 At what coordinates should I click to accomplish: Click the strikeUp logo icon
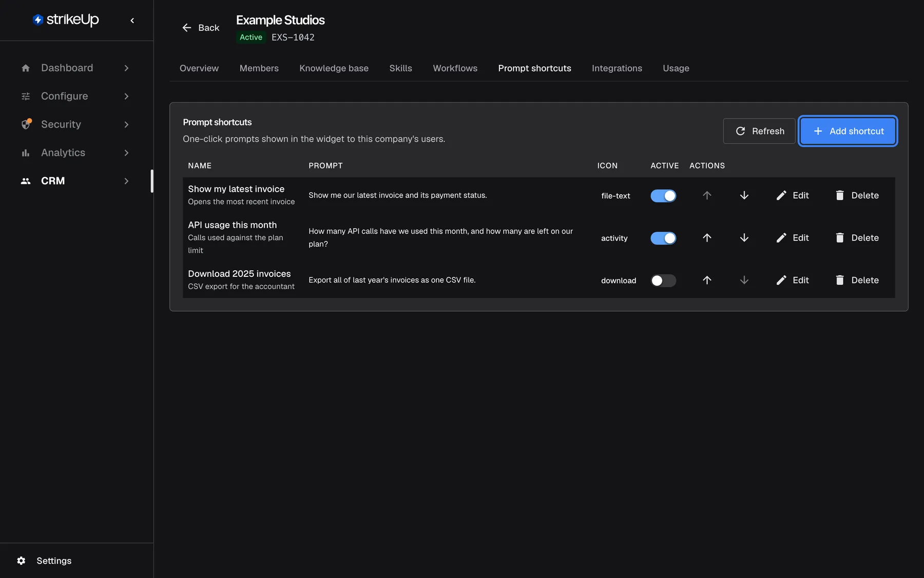click(x=37, y=20)
